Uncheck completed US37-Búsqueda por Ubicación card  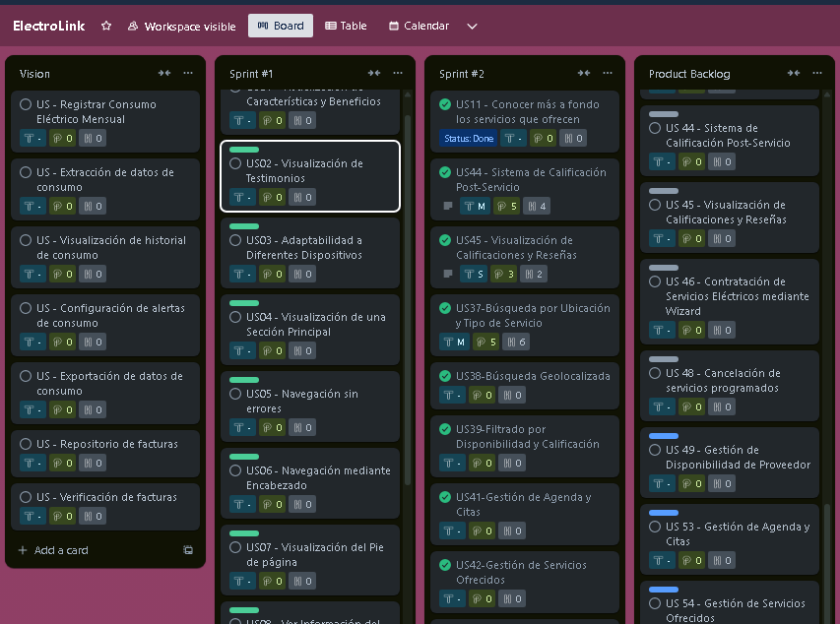pyautogui.click(x=445, y=308)
